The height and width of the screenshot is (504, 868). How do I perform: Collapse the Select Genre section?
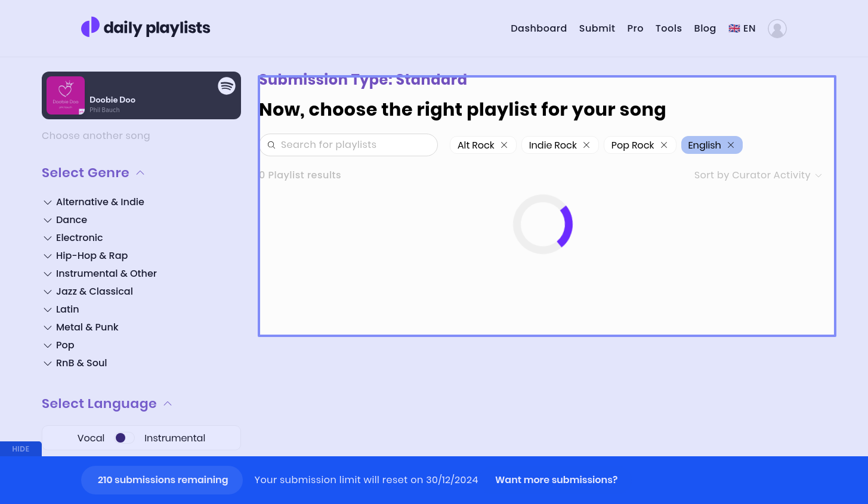click(x=140, y=173)
